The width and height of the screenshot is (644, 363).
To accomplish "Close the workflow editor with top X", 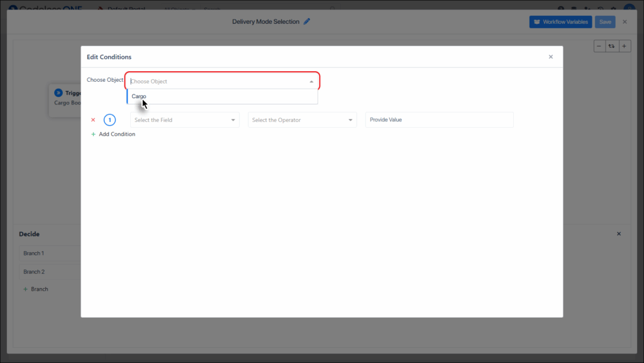I will coord(625,21).
